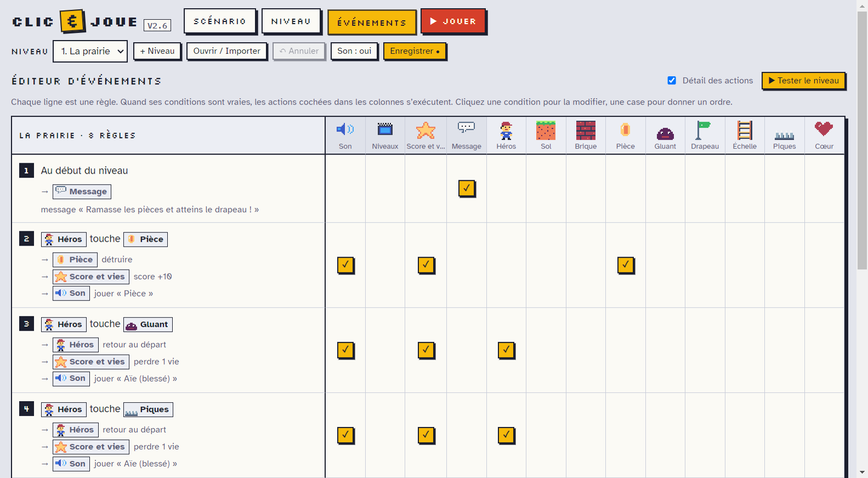Viewport: 868px width, 478px height.
Task: Uncheck Héros column checkbox for rule 3
Action: click(506, 350)
